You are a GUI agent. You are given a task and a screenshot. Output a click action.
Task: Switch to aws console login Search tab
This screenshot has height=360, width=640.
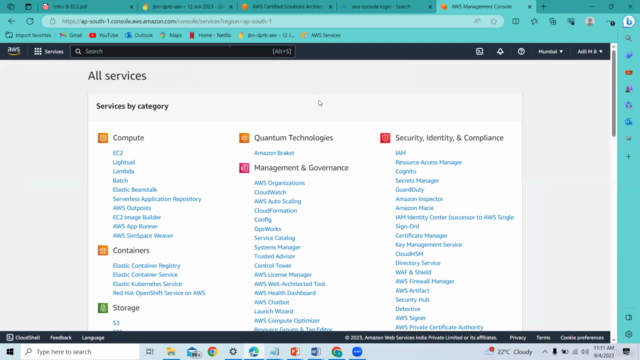tap(386, 7)
